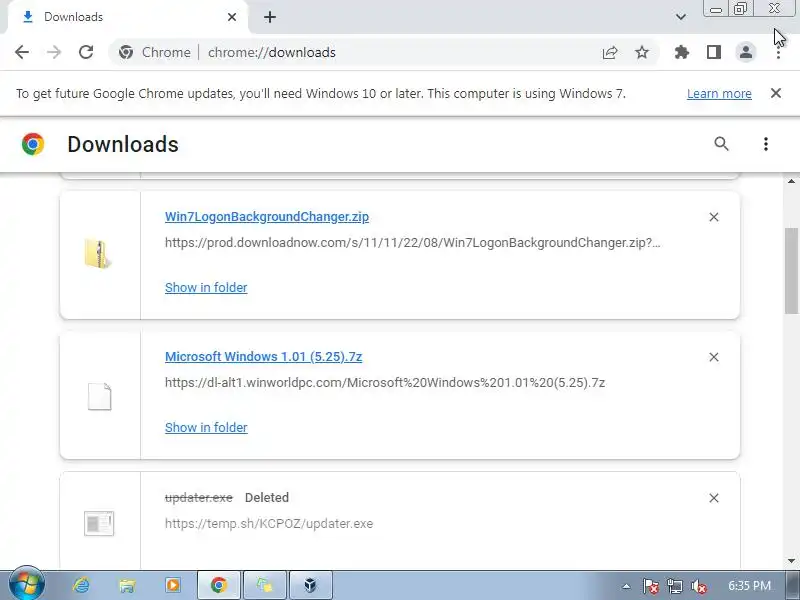800x600 pixels.
Task: Open Windows Media Player taskbar icon
Action: pyautogui.click(x=172, y=585)
